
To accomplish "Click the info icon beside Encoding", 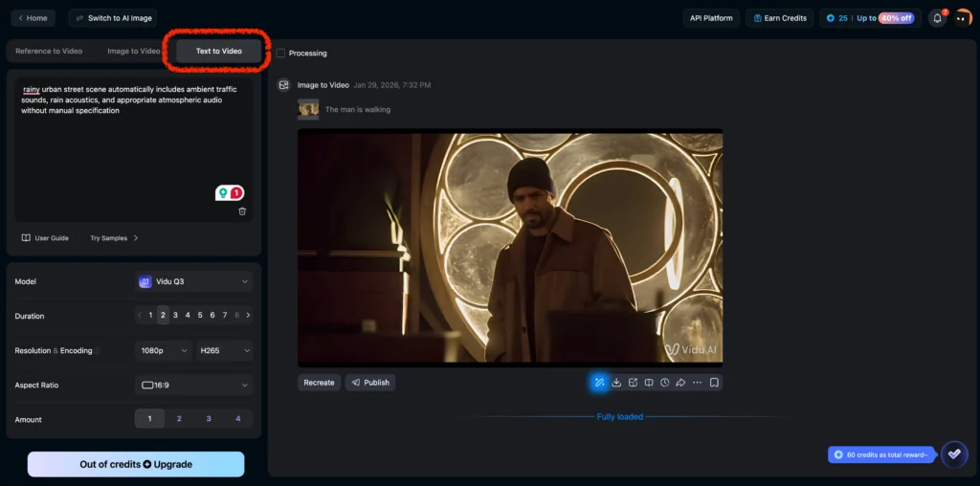I will click(x=98, y=351).
